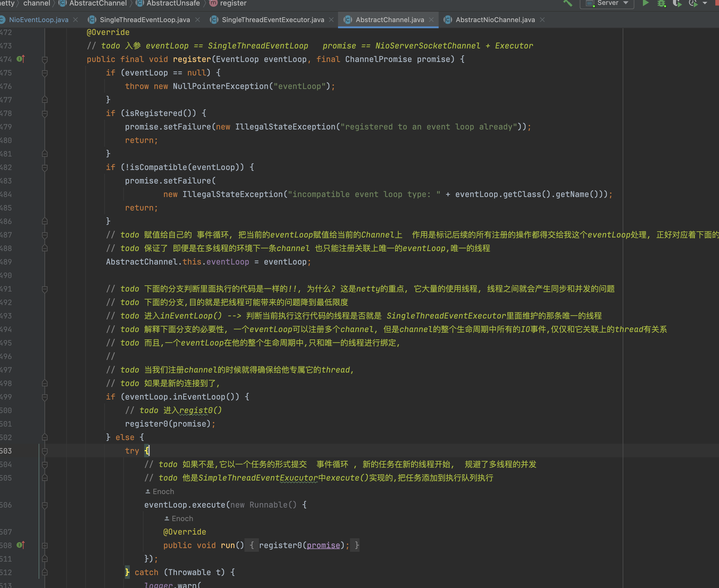Click the eventLoop.execute call on line 506
Image resolution: width=719 pixels, height=588 pixels.
pyautogui.click(x=184, y=505)
